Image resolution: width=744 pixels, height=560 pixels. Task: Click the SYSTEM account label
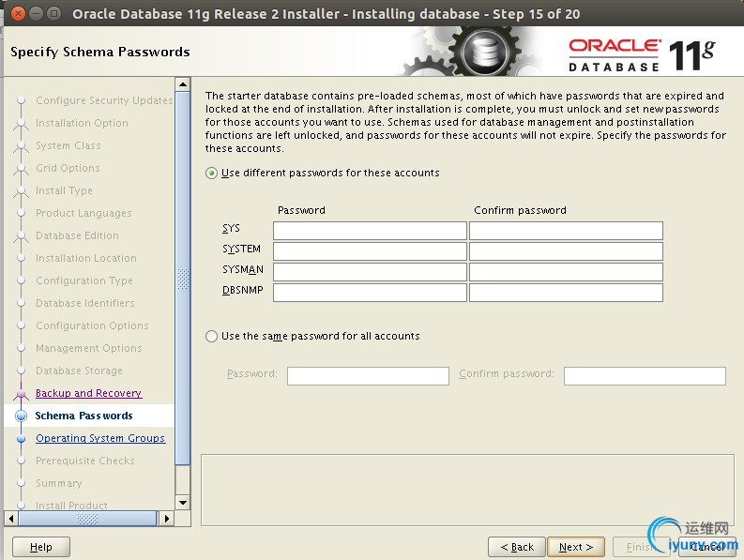(x=241, y=250)
